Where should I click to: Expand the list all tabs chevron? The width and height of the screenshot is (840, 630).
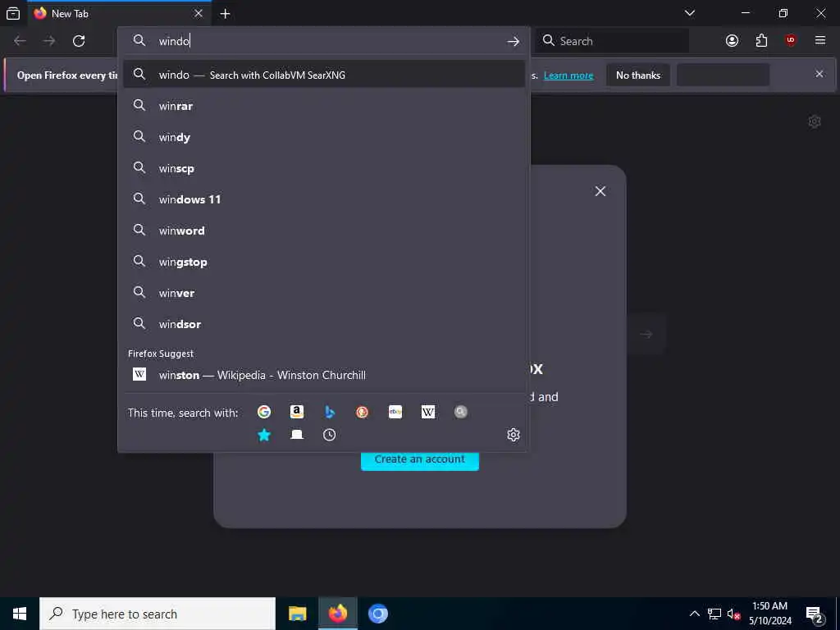[689, 13]
